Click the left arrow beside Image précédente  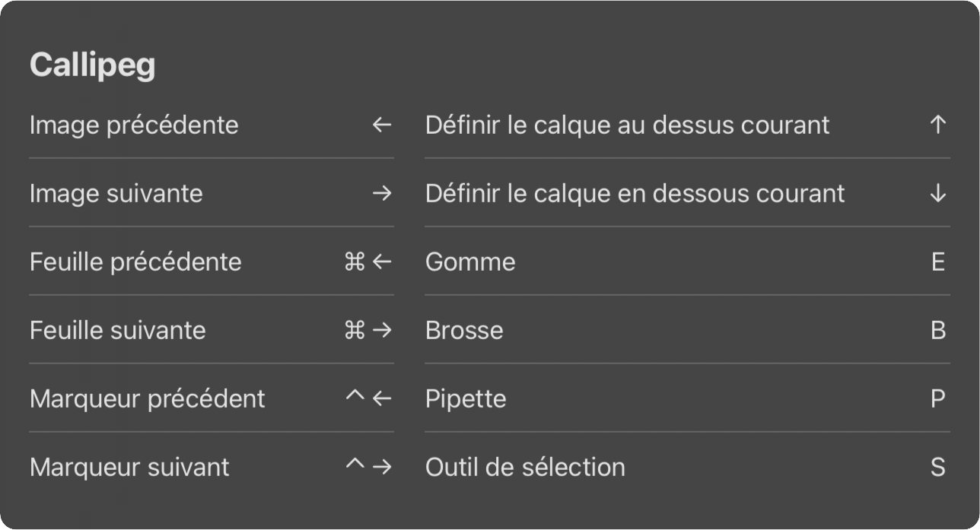(380, 125)
